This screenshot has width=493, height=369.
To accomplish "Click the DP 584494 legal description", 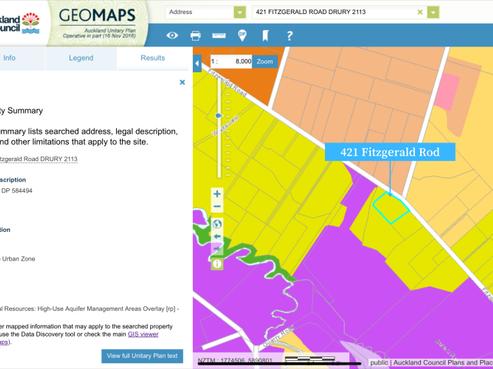I will [17, 191].
